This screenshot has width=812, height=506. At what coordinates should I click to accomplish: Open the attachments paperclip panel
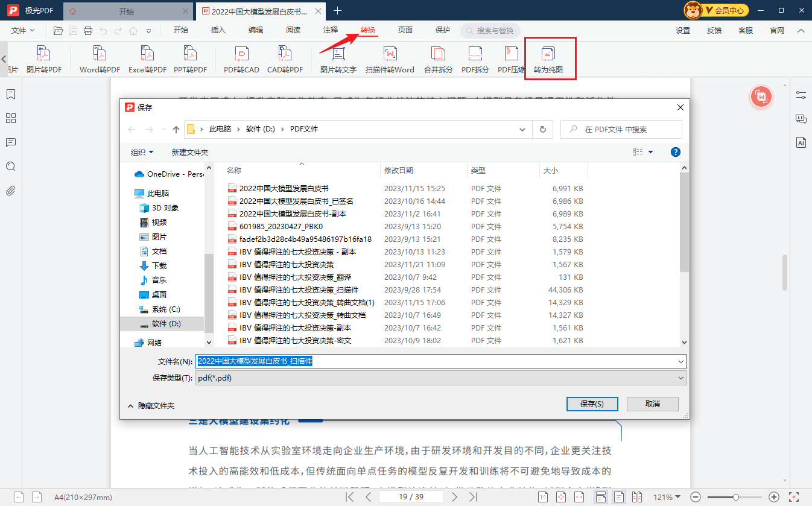[x=10, y=191]
